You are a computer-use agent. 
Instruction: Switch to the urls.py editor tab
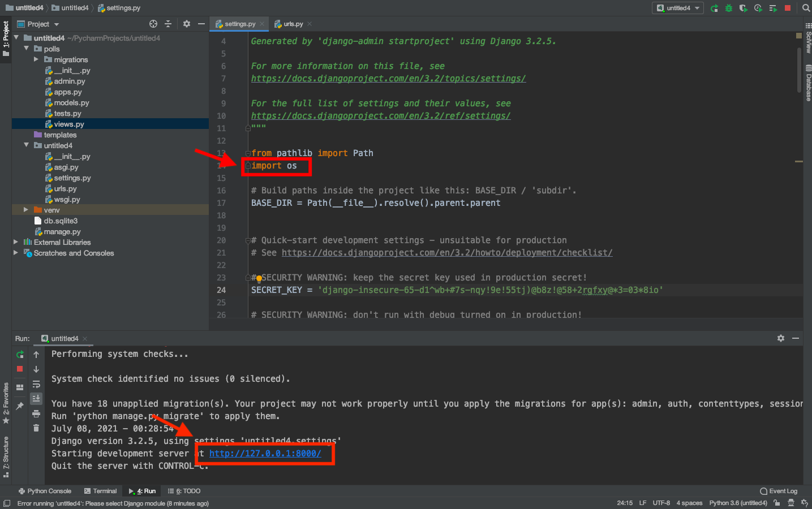[292, 24]
